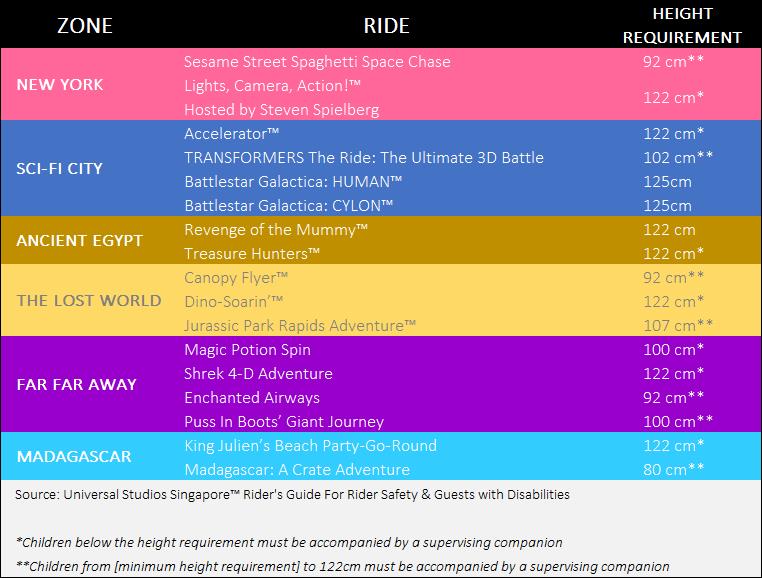Image resolution: width=762 pixels, height=578 pixels.
Task: Click Battlestar Galactica: HUMAN ride
Action: coord(293,182)
